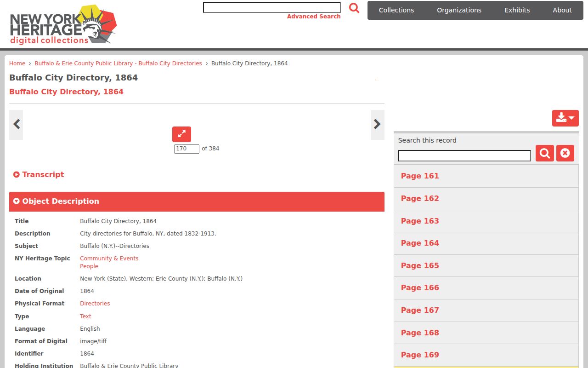This screenshot has height=368, width=588.
Task: Select Page 163 in the page list
Action: 486,221
